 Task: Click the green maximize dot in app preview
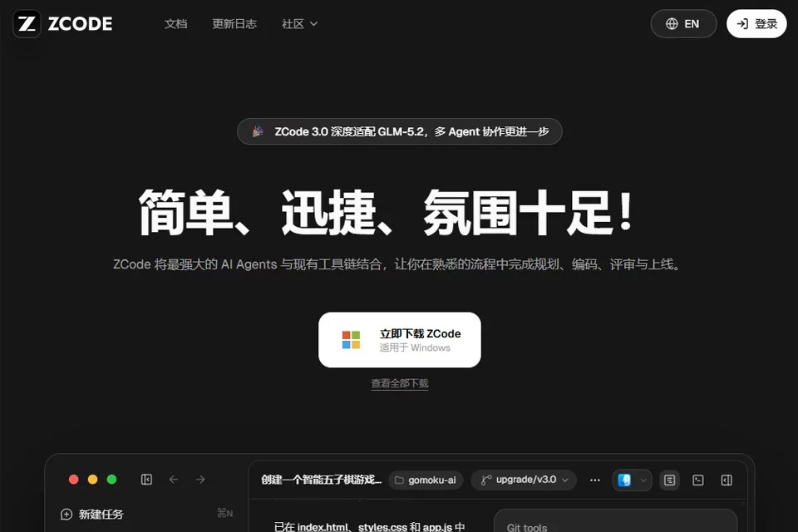(x=112, y=480)
